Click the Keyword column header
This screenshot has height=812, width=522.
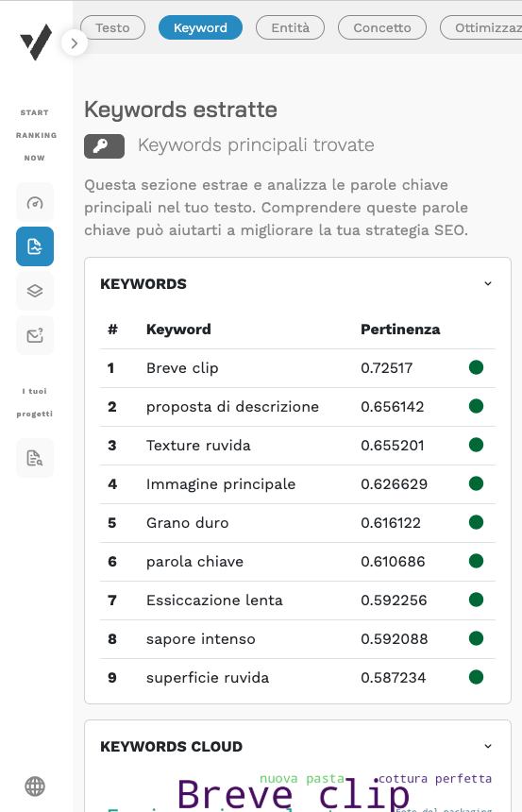point(178,330)
